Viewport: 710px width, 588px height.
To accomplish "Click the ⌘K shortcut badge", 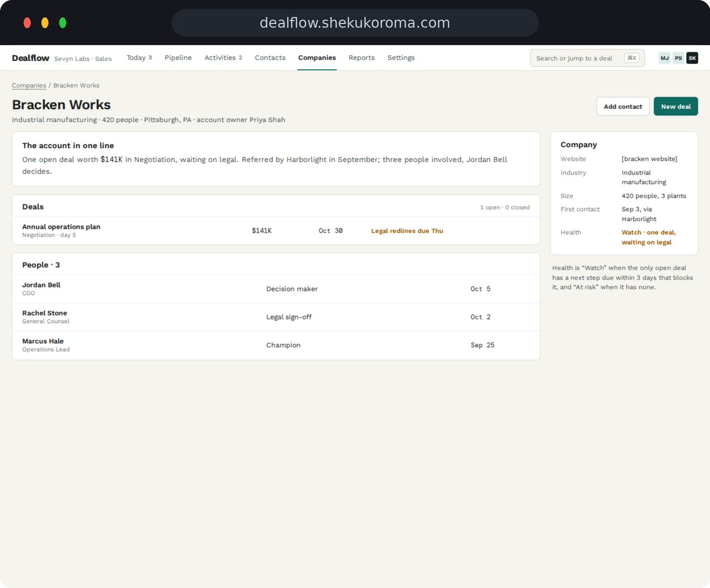I will 632,58.
